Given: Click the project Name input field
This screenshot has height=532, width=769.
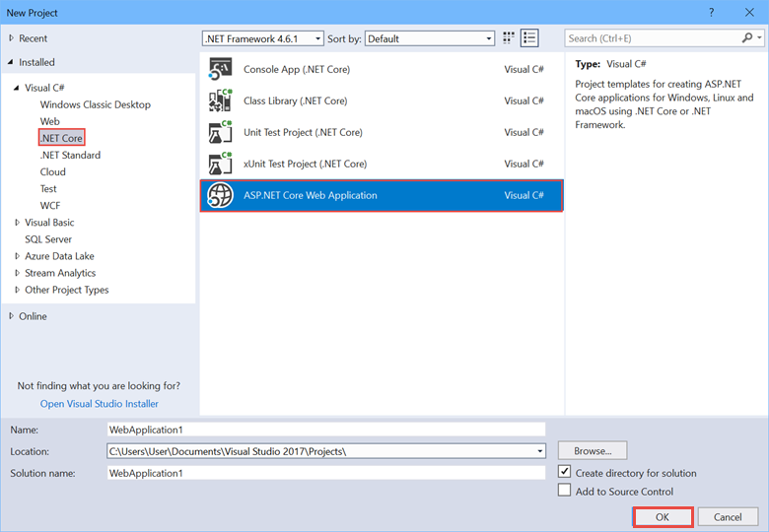Looking at the screenshot, I should point(326,430).
